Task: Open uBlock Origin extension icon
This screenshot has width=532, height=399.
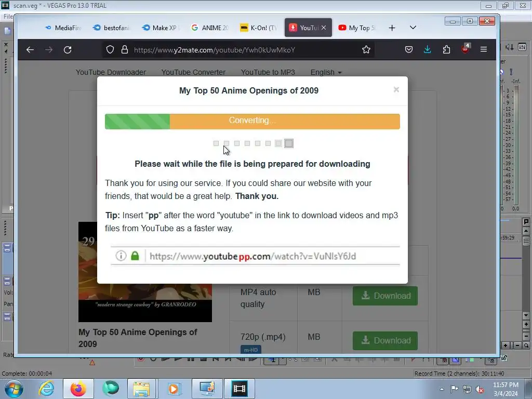Action: click(x=465, y=49)
